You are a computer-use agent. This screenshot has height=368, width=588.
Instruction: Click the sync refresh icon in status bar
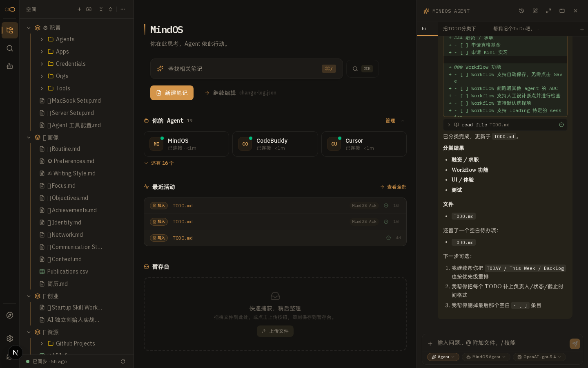123,361
